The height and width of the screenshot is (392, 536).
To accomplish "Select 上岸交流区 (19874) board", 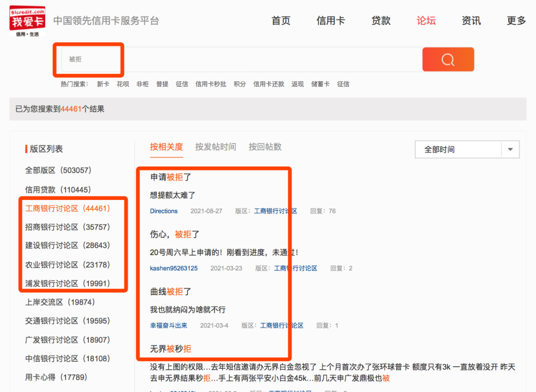I will [60, 302].
